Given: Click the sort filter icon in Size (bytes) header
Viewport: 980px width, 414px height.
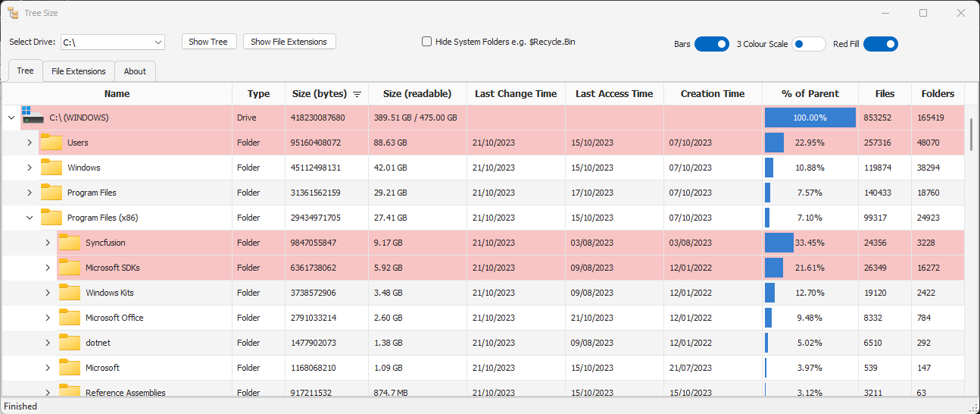Looking at the screenshot, I should 357,94.
